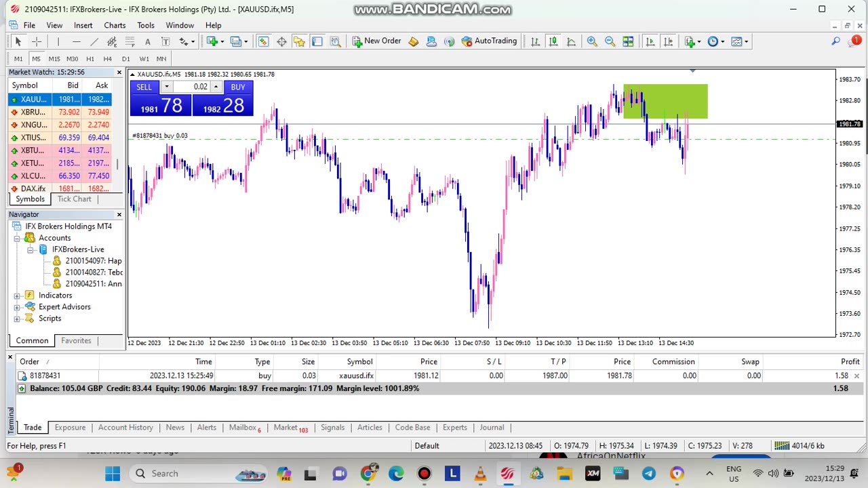Expand the Indicators tree node
Screen dimensions: 868x488
click(17, 296)
